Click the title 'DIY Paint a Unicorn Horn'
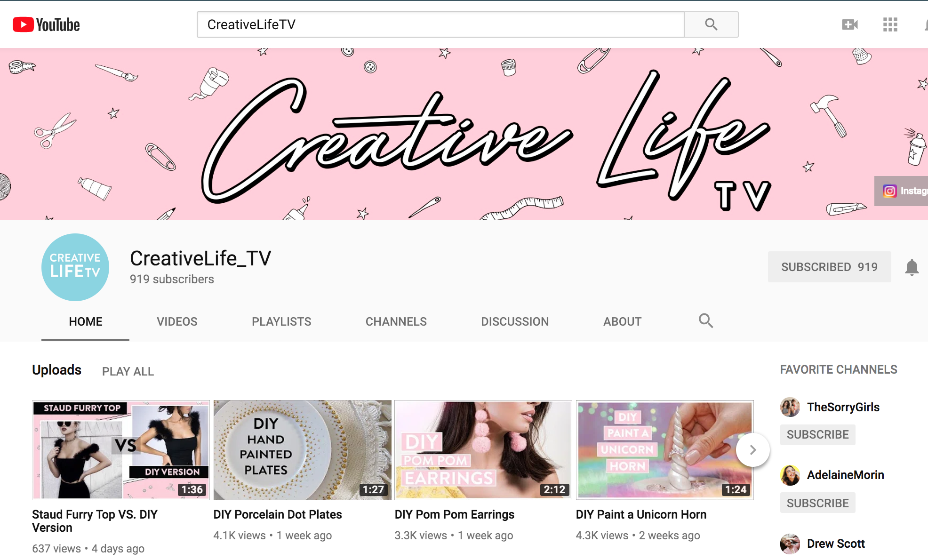 click(641, 514)
